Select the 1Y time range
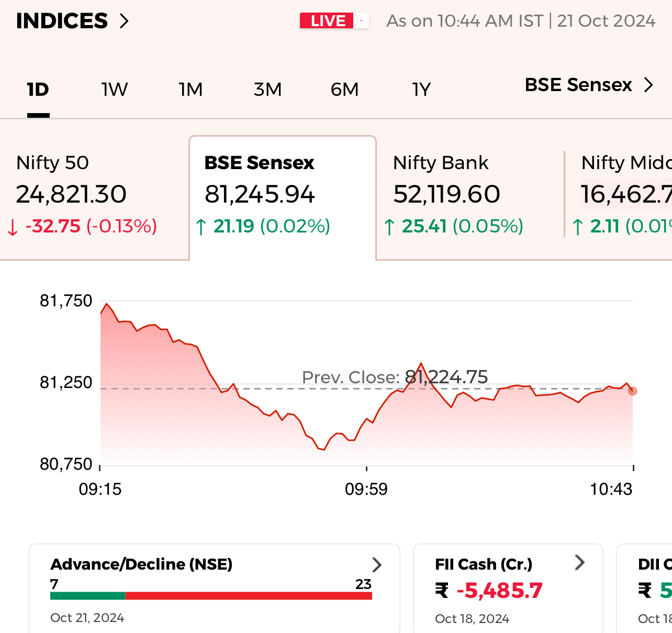This screenshot has height=633, width=672. tap(421, 90)
